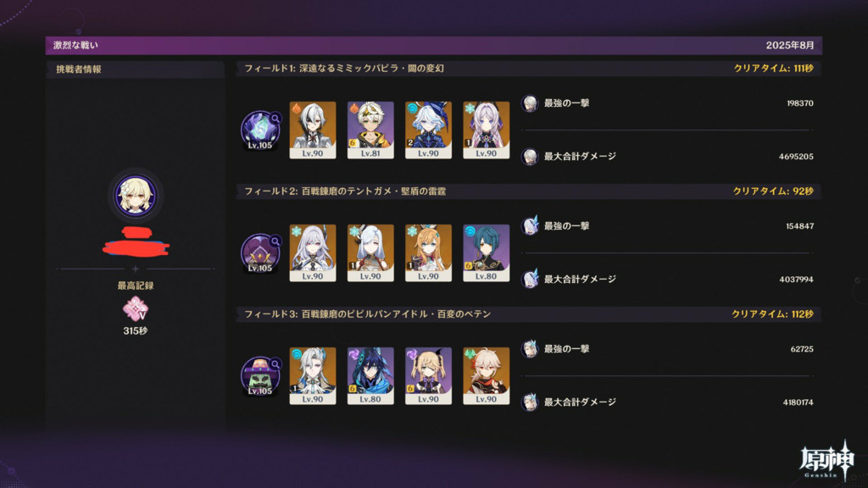Click the Field 1 boss Lv.105 icon
Viewport: 868px width, 488px height.
point(260,130)
